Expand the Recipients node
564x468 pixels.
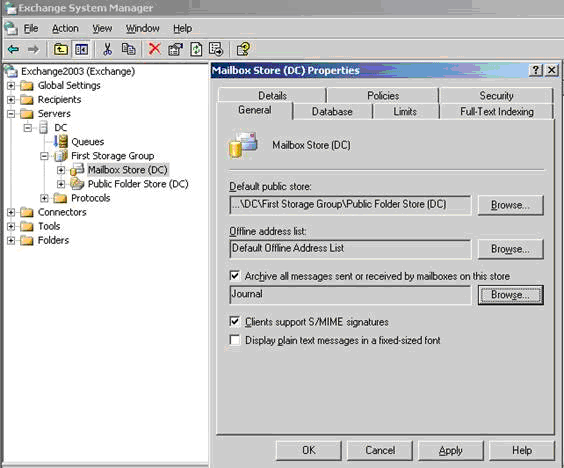11,100
